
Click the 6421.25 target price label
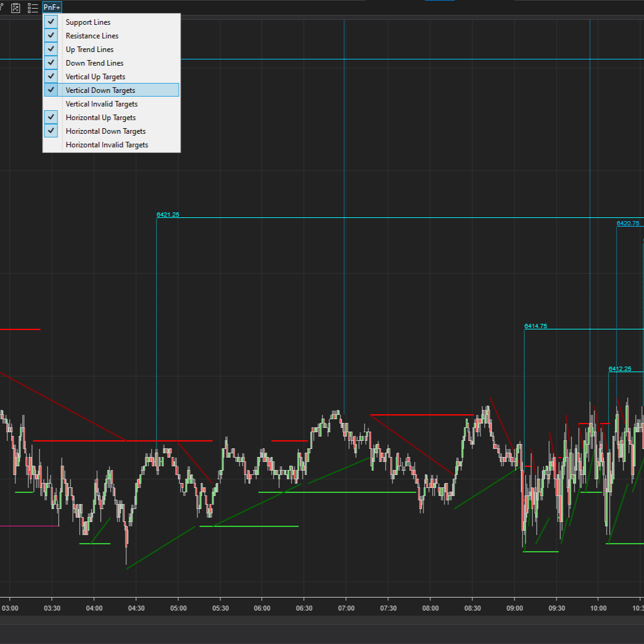point(168,214)
